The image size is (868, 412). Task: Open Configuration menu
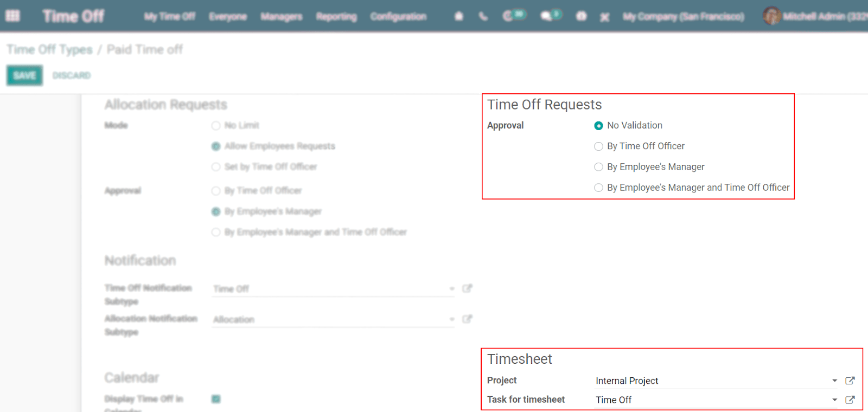coord(398,16)
